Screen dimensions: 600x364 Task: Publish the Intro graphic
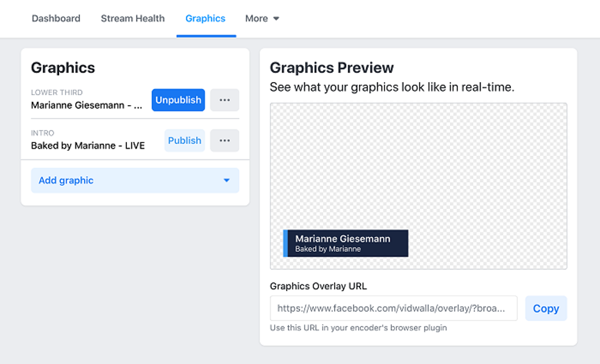(x=185, y=140)
